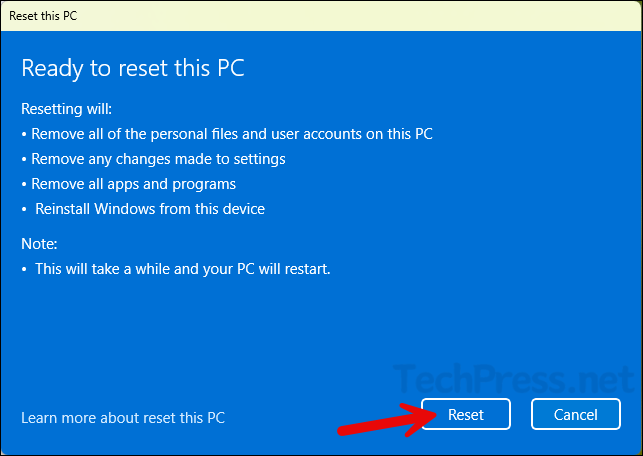
Task: Click bullet dot before 'Remove all apps'
Action: coord(25,184)
